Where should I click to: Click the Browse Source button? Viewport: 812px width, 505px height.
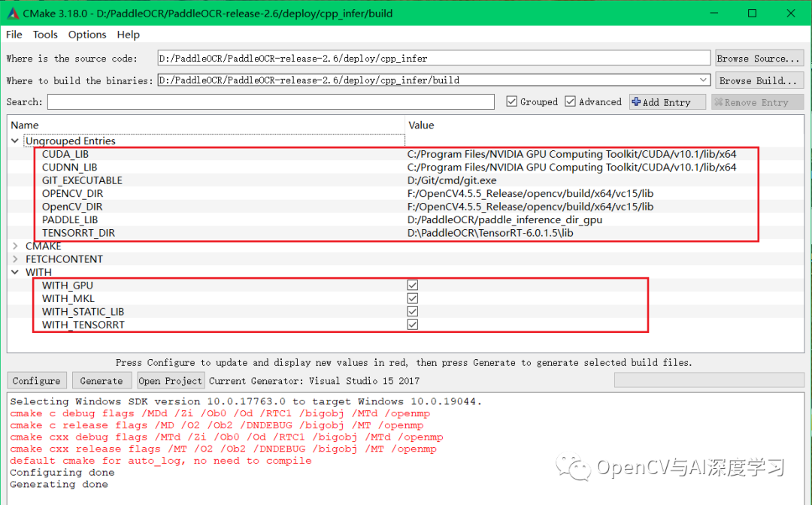pyautogui.click(x=759, y=57)
